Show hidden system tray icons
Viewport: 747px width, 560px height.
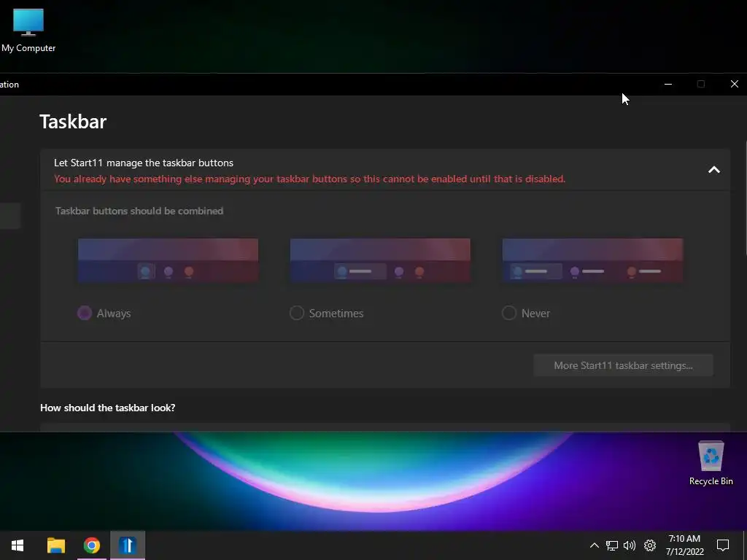coord(594,545)
